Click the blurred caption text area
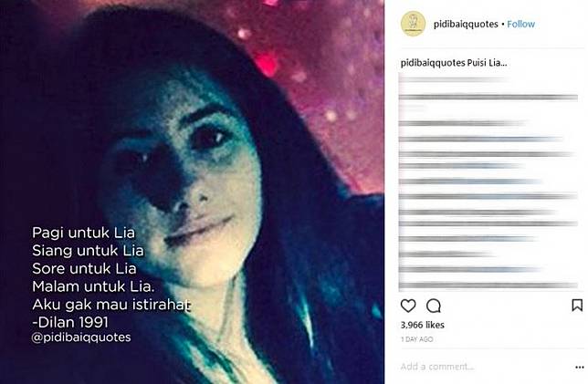Screen dimensions: 588x384 coord(488,182)
